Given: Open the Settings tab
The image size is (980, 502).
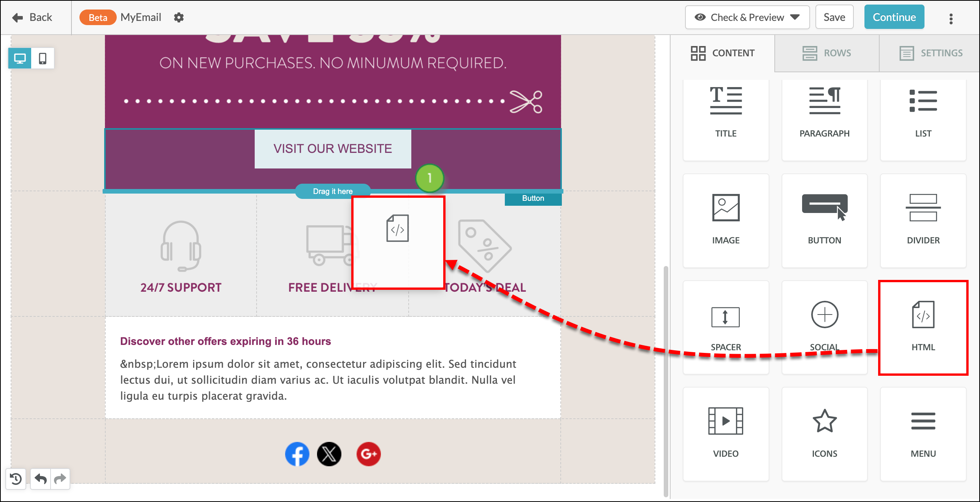Looking at the screenshot, I should pos(930,53).
